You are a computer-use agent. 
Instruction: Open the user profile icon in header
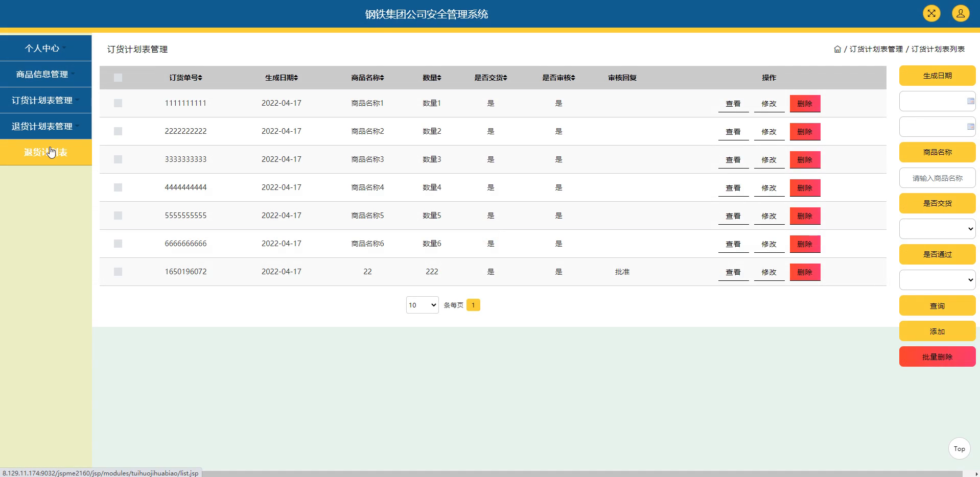pos(961,13)
